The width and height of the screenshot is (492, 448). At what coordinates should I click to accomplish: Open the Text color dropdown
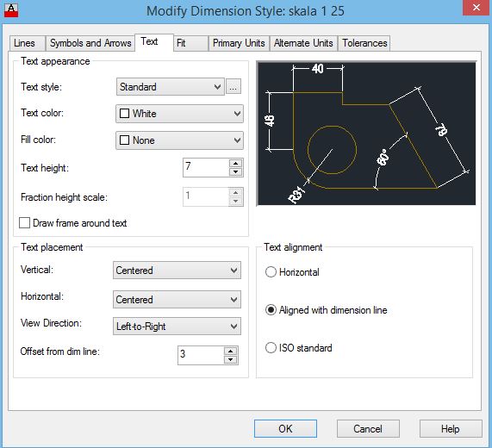[x=179, y=114]
